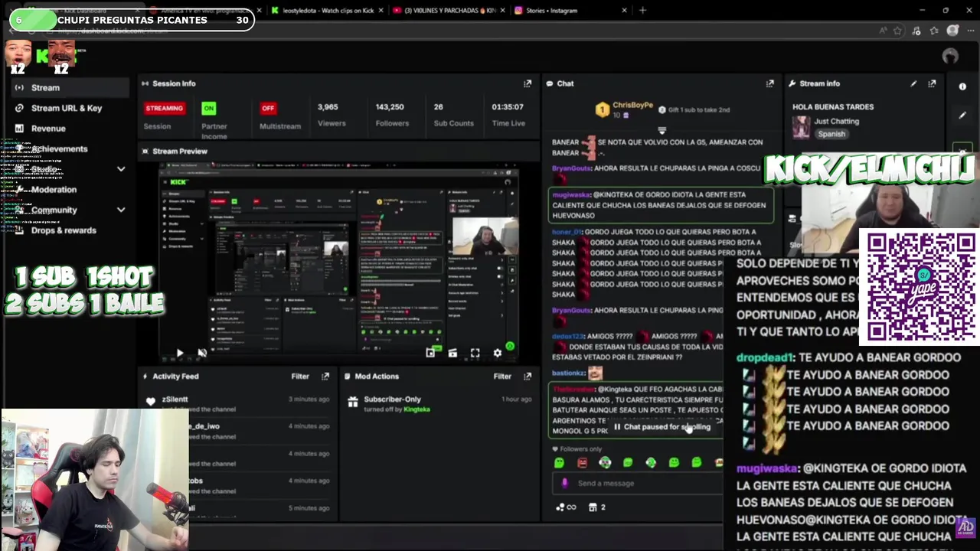Click the 143,250 Followers stat
This screenshot has width=980, height=551.
click(x=391, y=115)
